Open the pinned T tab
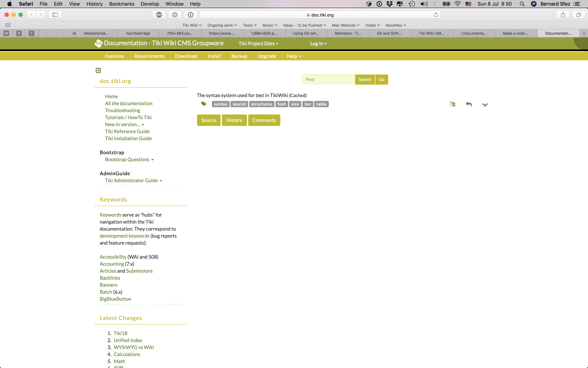Viewport: 588px width, 368px height. pyautogui.click(x=31, y=33)
